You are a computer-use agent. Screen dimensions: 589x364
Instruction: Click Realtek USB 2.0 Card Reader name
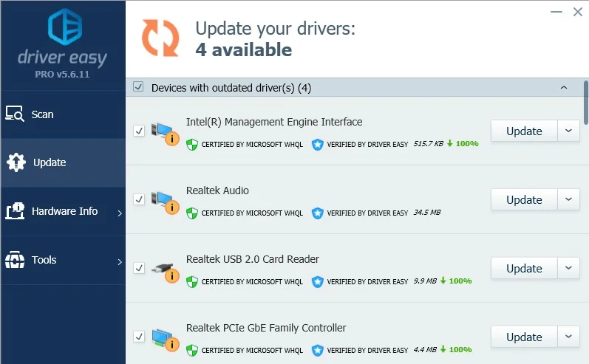[253, 259]
